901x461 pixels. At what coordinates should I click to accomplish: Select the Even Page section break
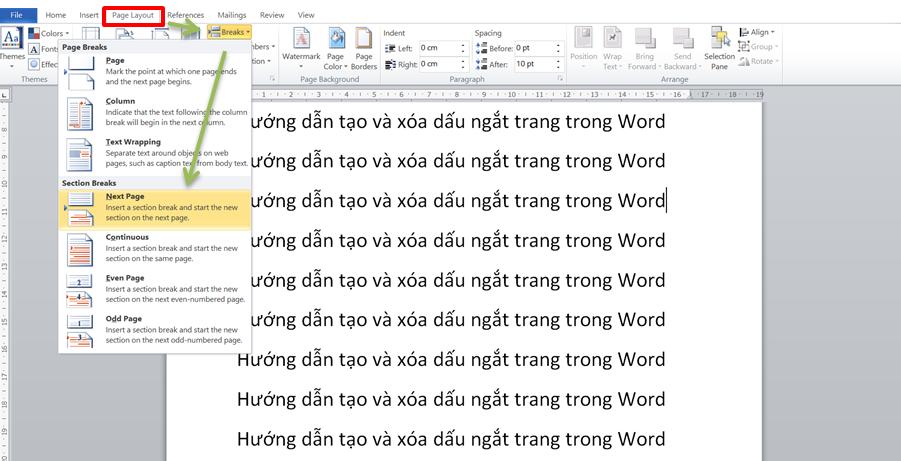(155, 290)
